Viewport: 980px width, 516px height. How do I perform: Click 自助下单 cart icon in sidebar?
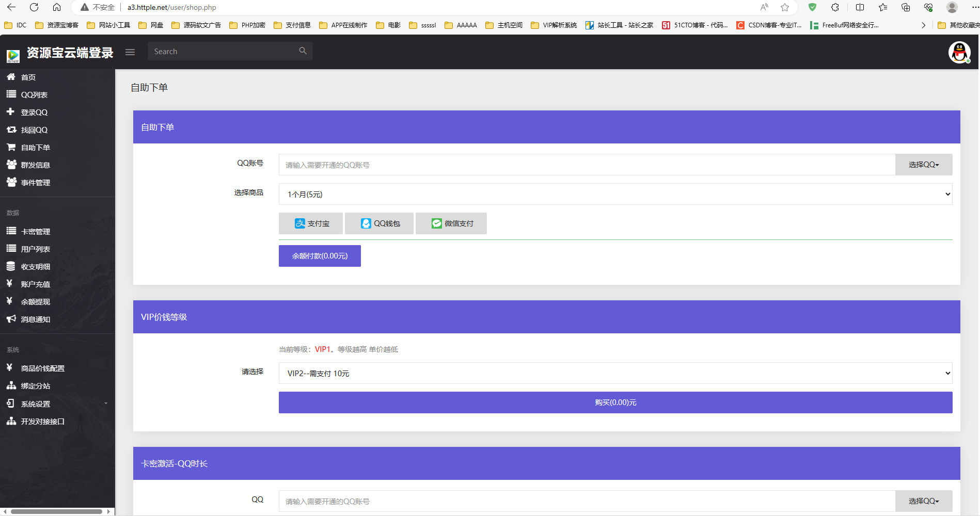11,147
